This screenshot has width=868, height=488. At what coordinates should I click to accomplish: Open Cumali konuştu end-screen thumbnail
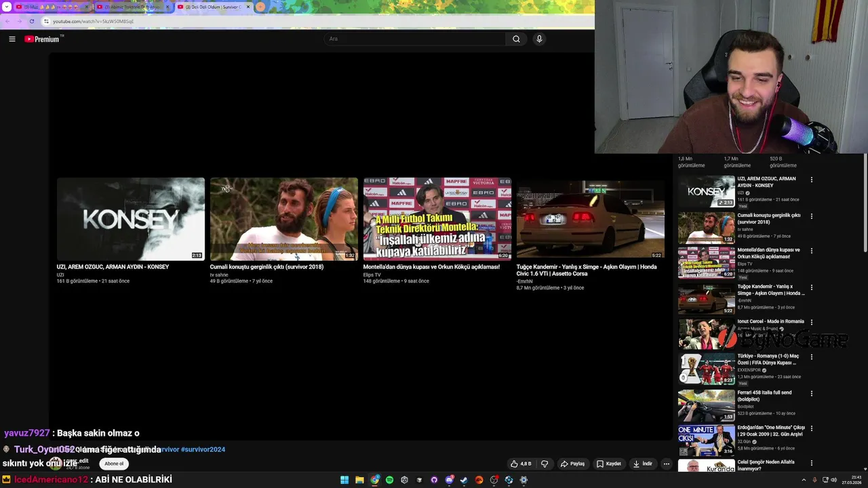[x=284, y=219]
